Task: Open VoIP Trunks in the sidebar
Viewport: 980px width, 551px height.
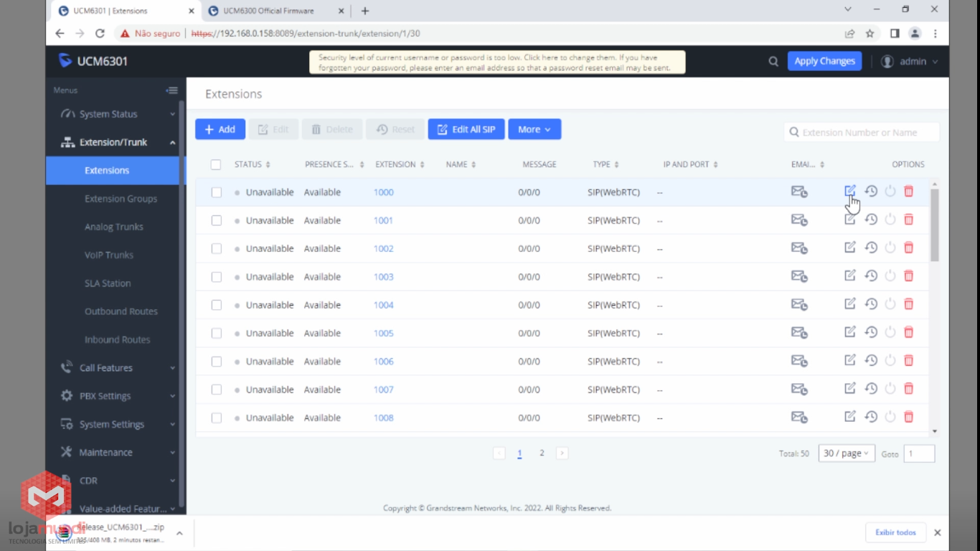Action: [x=109, y=255]
